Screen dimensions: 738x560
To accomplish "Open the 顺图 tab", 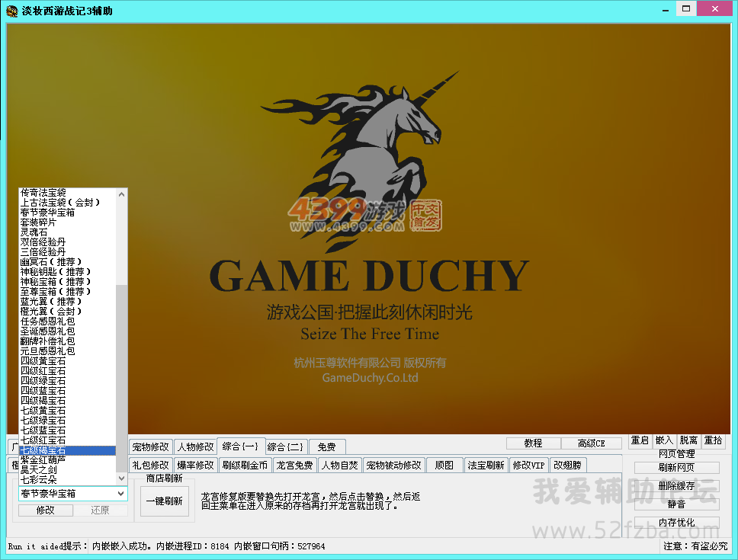I will 444,465.
